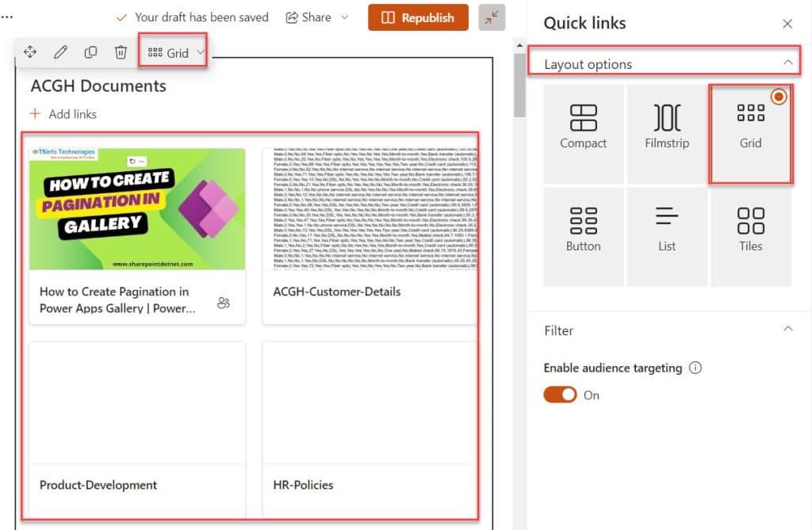
Task: Close the Quick links pane
Action: click(787, 24)
